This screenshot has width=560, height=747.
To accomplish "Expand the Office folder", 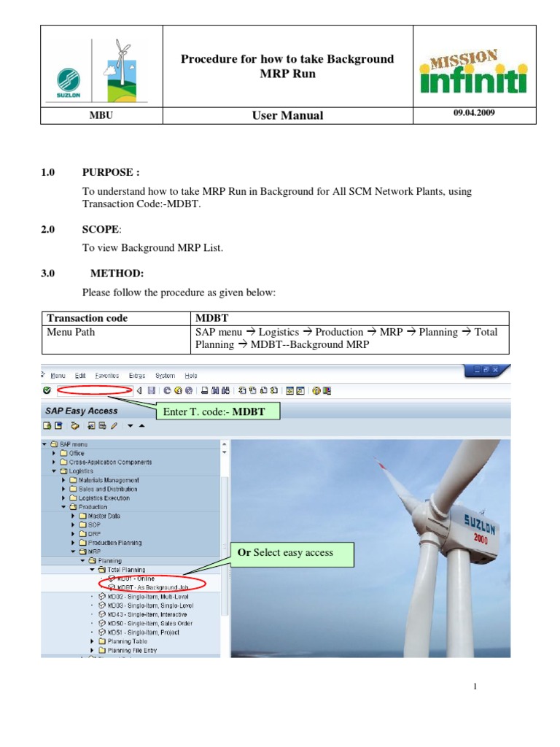I will (x=54, y=453).
